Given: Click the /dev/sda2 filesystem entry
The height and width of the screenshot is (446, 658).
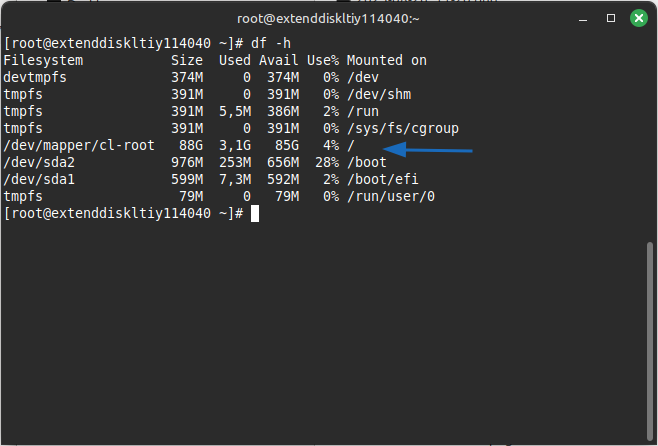Looking at the screenshot, I should (41, 163).
